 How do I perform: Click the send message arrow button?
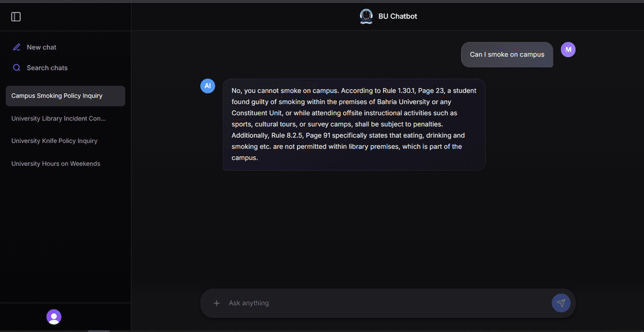point(561,303)
